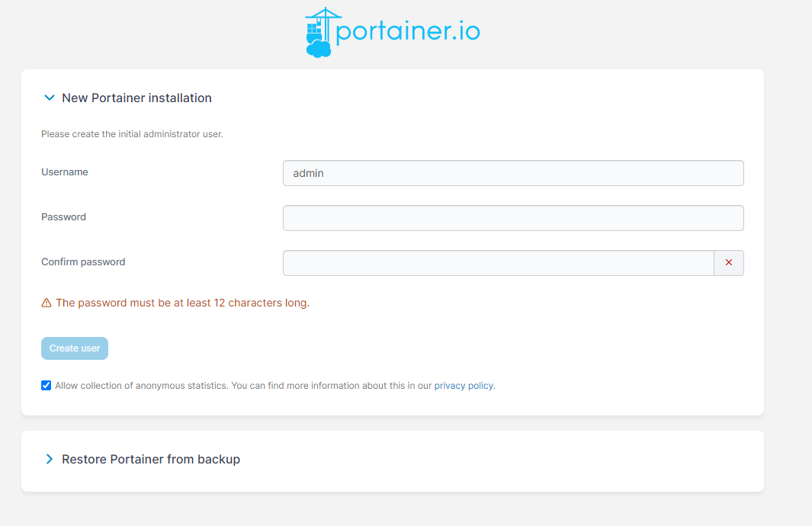Click the Confirm password label
Viewport: 812px width, 526px height.
click(x=83, y=262)
